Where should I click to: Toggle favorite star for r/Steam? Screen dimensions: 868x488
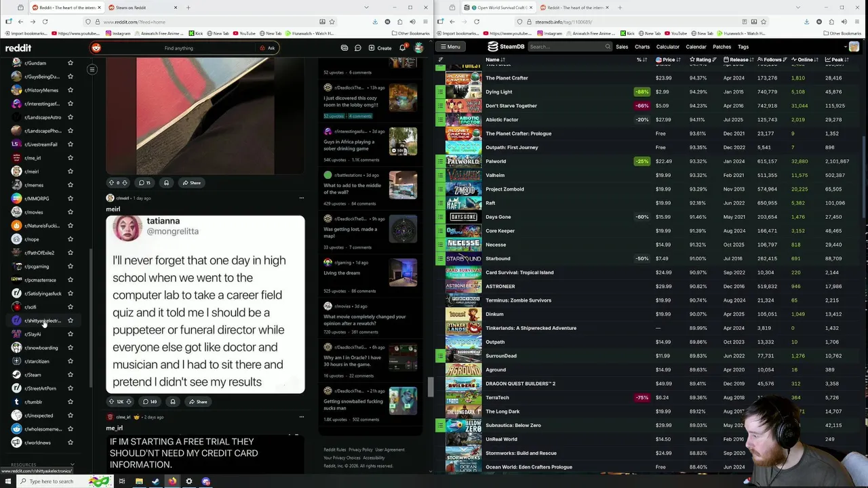click(x=70, y=375)
